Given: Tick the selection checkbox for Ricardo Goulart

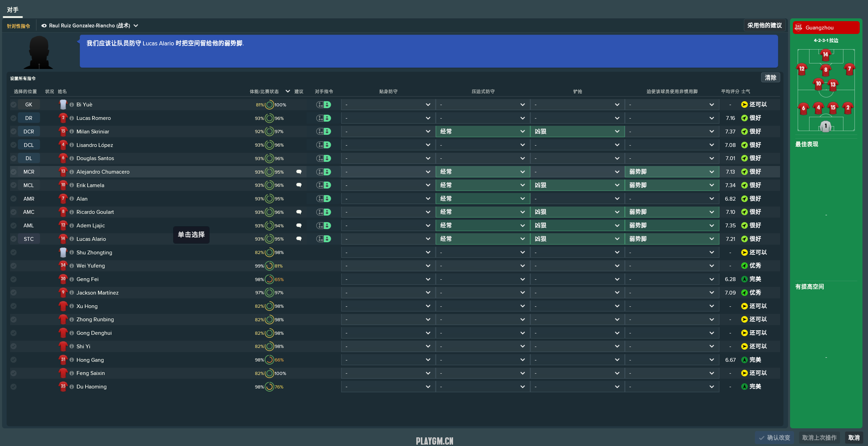Looking at the screenshot, I should point(14,212).
